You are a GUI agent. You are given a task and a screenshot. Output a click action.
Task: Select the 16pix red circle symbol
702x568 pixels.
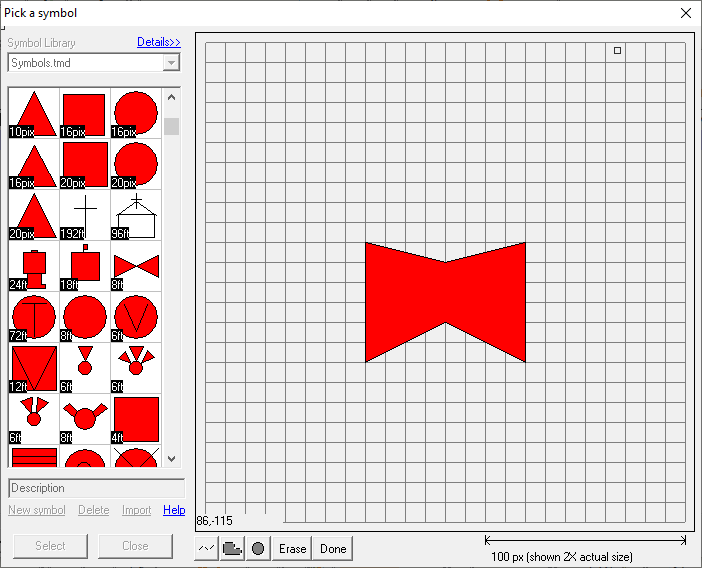pyautogui.click(x=136, y=113)
